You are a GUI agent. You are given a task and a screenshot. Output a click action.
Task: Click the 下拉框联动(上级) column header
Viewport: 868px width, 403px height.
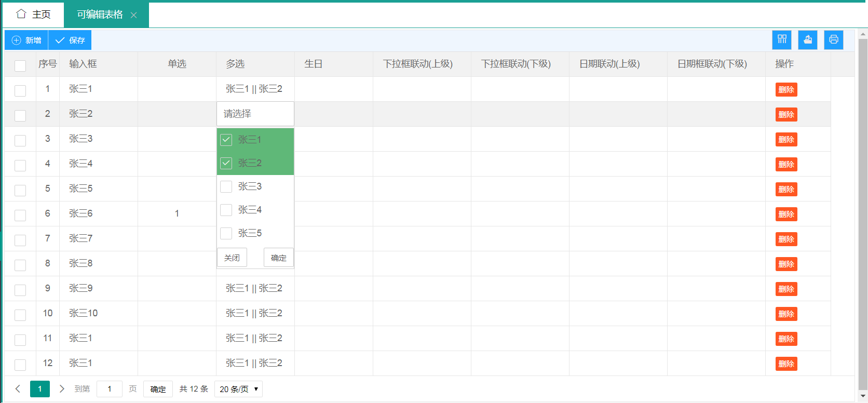coord(422,64)
